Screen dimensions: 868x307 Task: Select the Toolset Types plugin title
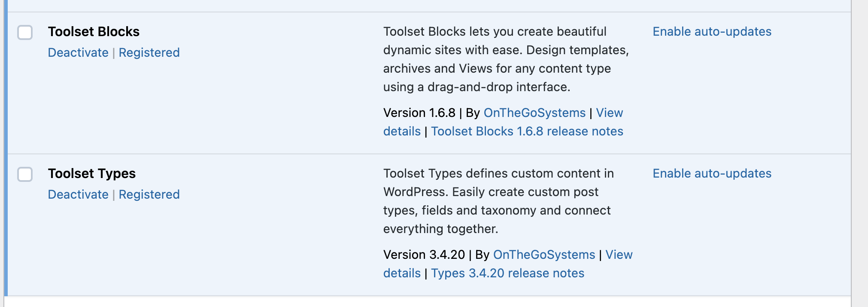[92, 173]
